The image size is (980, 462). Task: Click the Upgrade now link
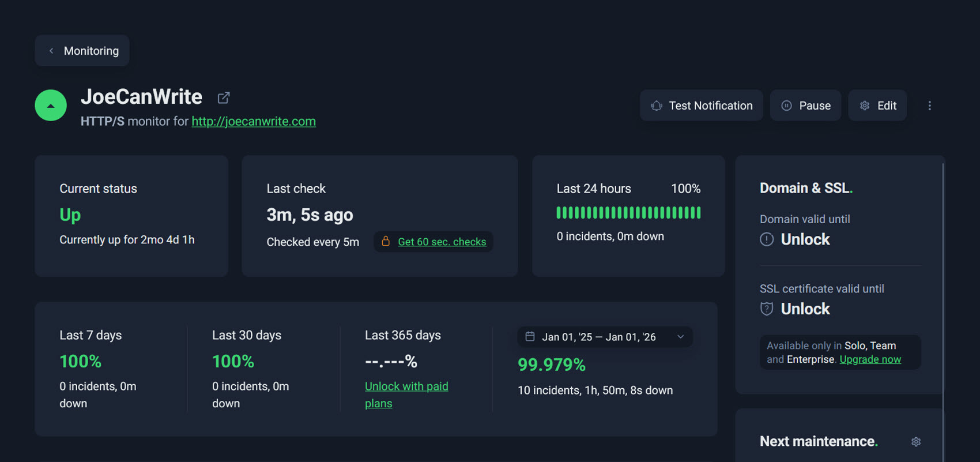[x=870, y=359]
